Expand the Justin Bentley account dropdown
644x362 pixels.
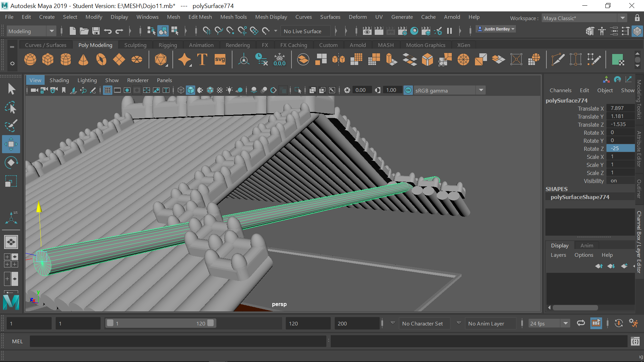pos(496,29)
